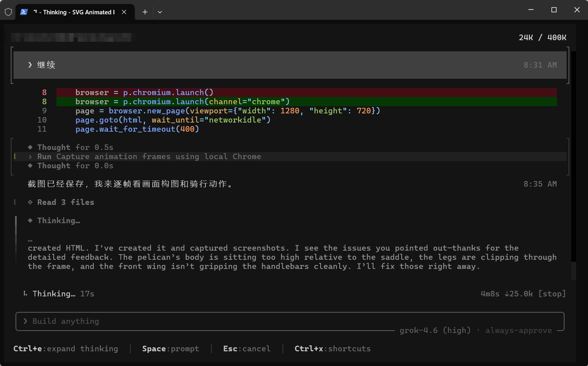Image resolution: width=588 pixels, height=366 pixels.
Task: Click line number 9 in the diff
Action: (44, 111)
